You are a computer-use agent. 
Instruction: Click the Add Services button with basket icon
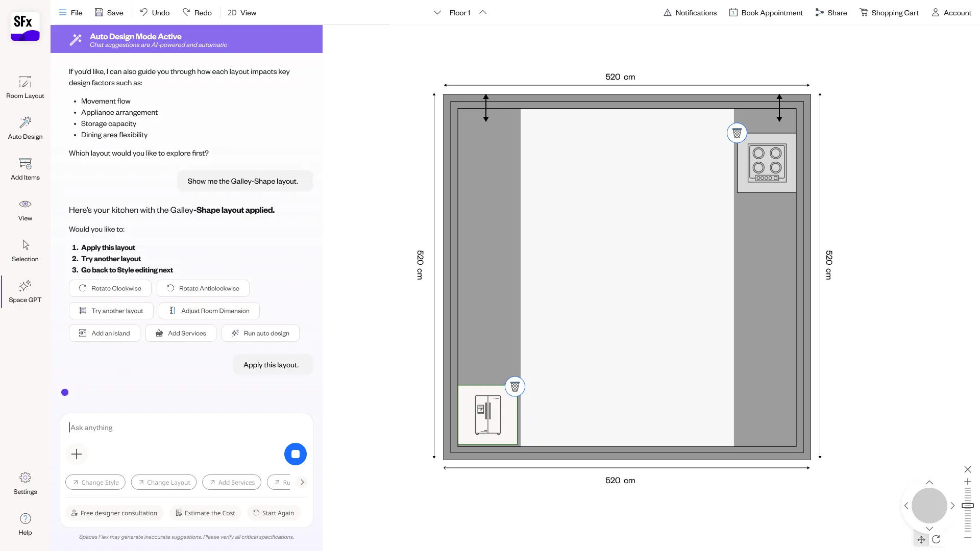pyautogui.click(x=181, y=333)
